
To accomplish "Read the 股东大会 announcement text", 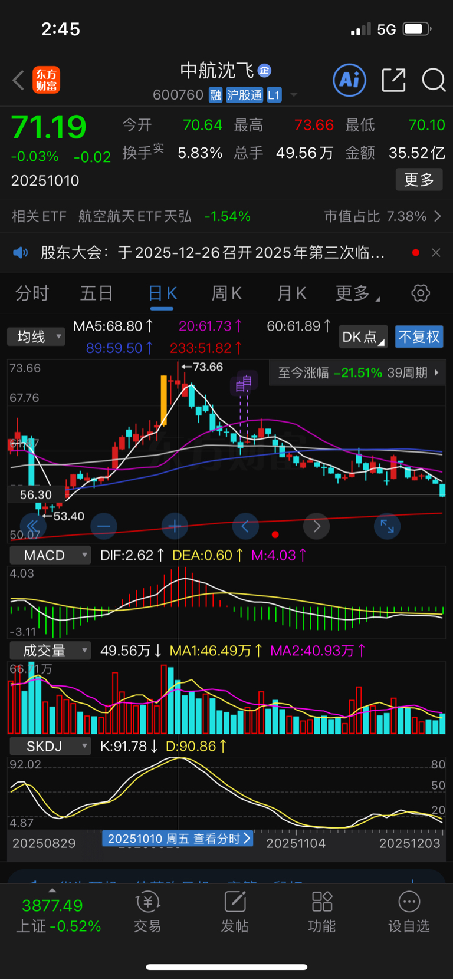I will pyautogui.click(x=212, y=253).
